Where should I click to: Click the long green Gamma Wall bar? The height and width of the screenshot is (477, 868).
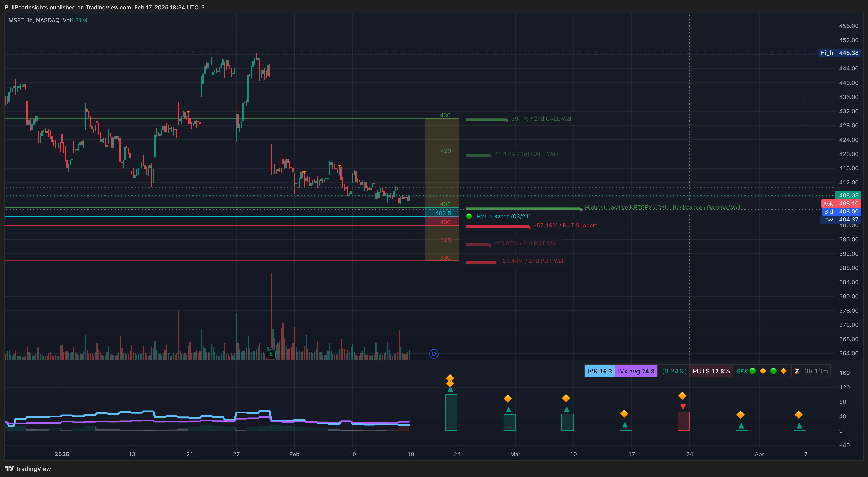pyautogui.click(x=524, y=209)
